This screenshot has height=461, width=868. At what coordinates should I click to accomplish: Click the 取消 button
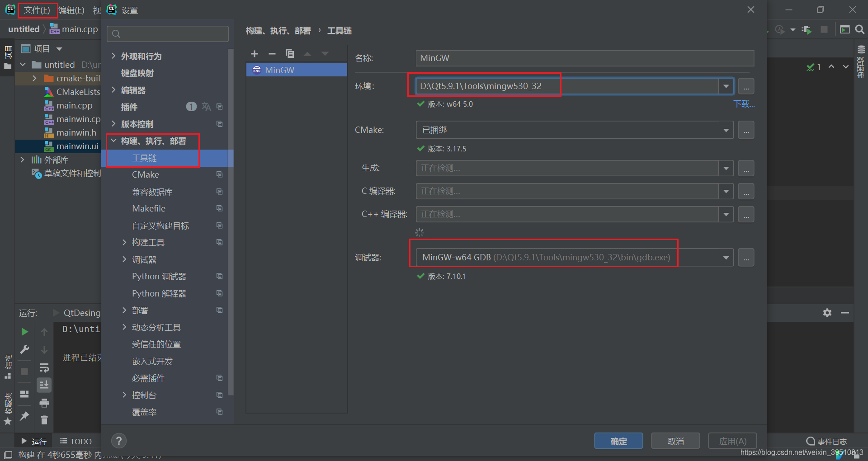pyautogui.click(x=675, y=441)
